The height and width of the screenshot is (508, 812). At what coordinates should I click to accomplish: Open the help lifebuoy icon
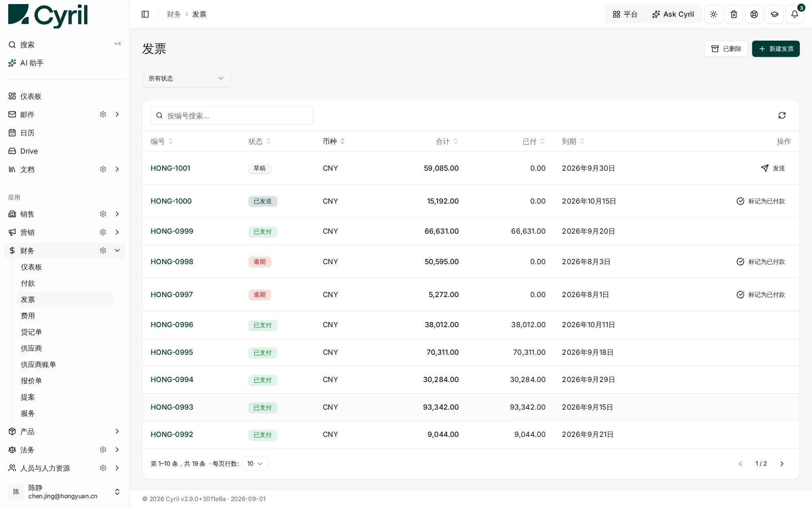click(x=754, y=14)
